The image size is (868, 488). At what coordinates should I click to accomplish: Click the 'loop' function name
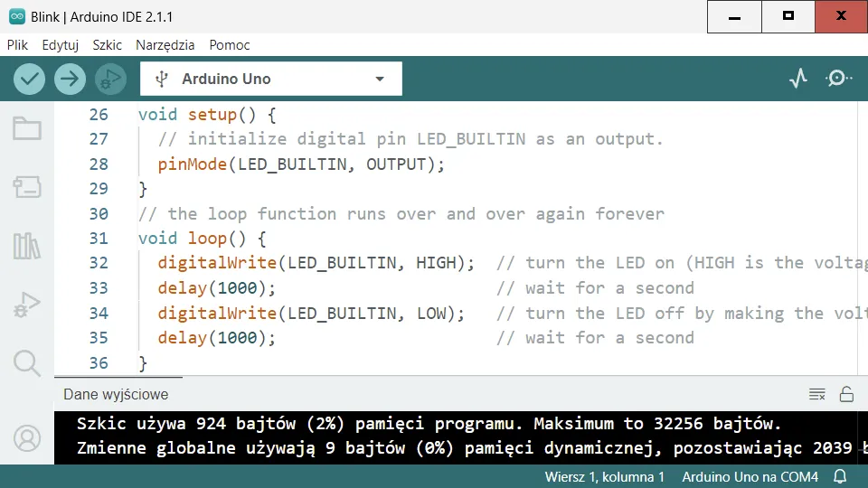point(207,239)
